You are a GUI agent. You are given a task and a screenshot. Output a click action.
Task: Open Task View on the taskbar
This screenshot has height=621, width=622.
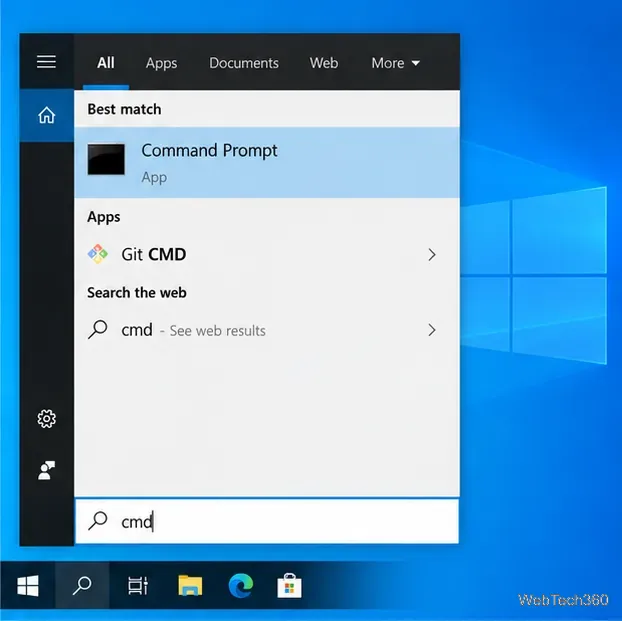137,586
